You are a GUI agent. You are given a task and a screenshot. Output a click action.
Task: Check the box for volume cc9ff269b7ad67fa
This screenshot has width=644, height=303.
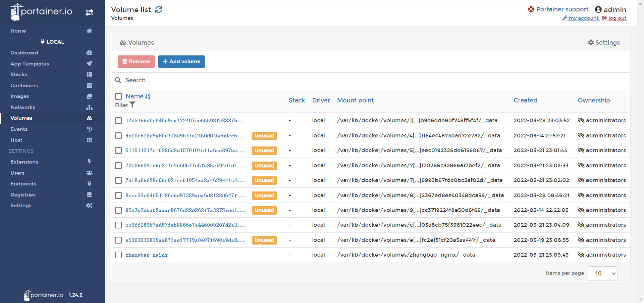118,225
